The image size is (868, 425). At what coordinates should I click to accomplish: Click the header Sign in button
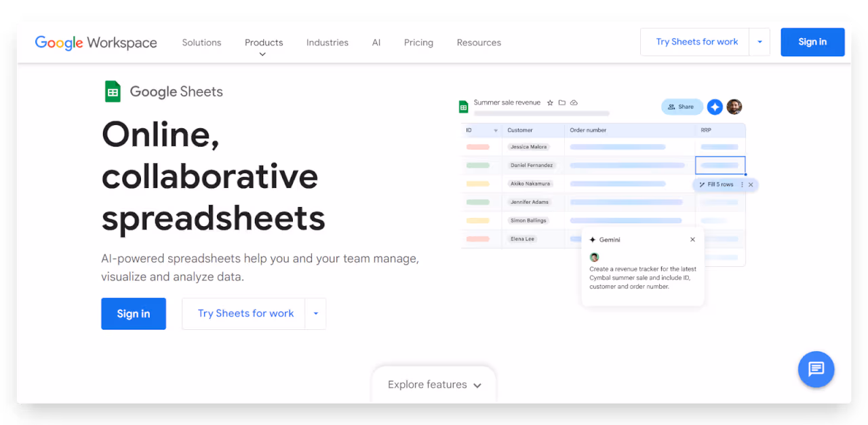click(x=812, y=42)
